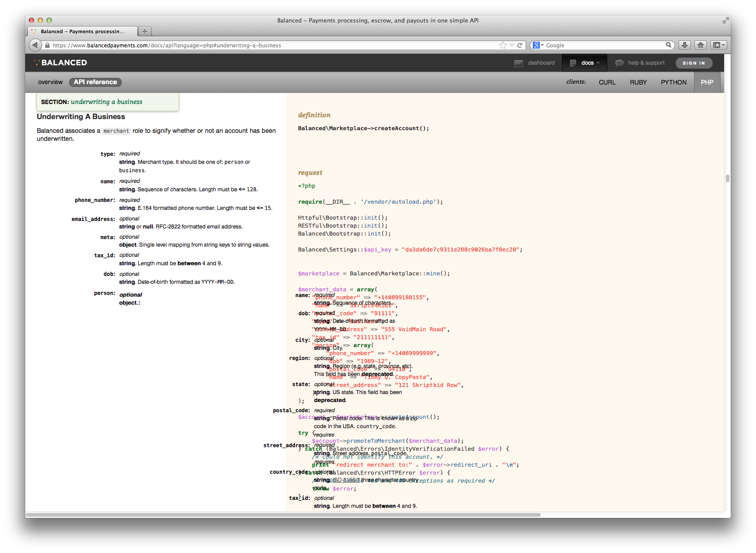Click the padlock icon in address bar
The height and width of the screenshot is (553, 756).
(47, 45)
